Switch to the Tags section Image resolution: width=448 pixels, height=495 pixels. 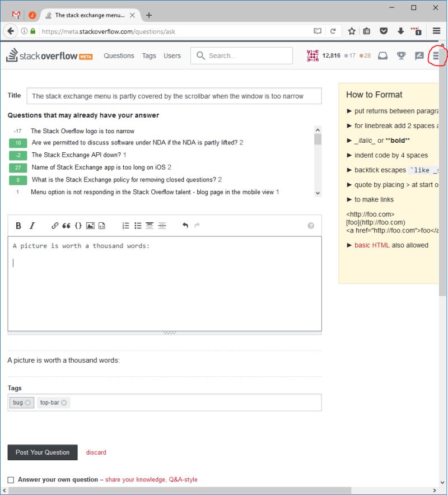(x=149, y=55)
